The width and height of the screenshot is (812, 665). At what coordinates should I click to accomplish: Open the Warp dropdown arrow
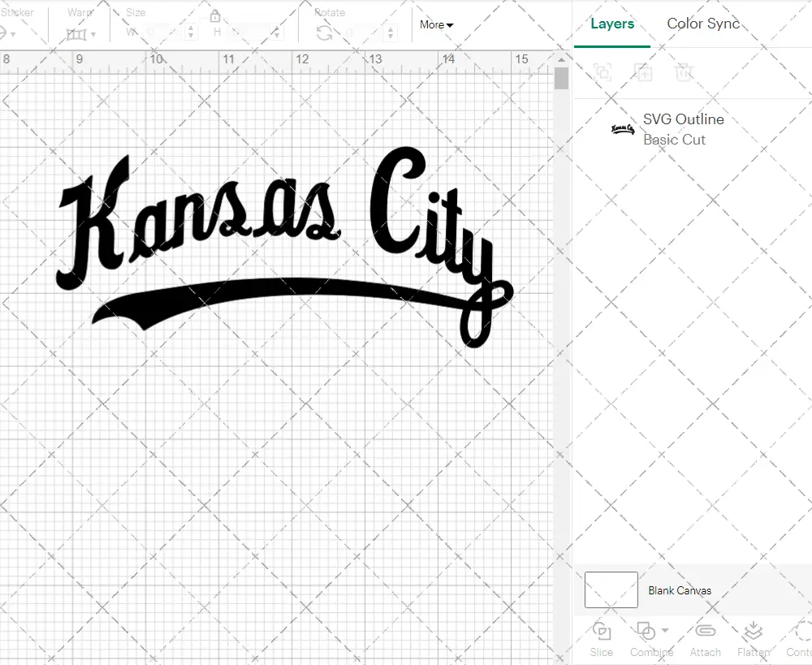tap(93, 34)
